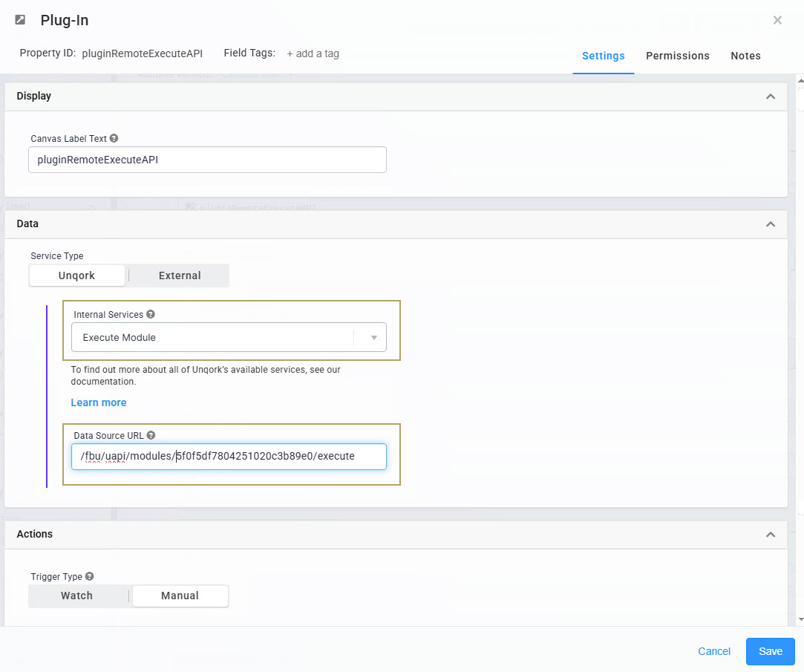This screenshot has height=672, width=804.
Task: Click the Plug-In component icon in the header
Action: point(19,20)
